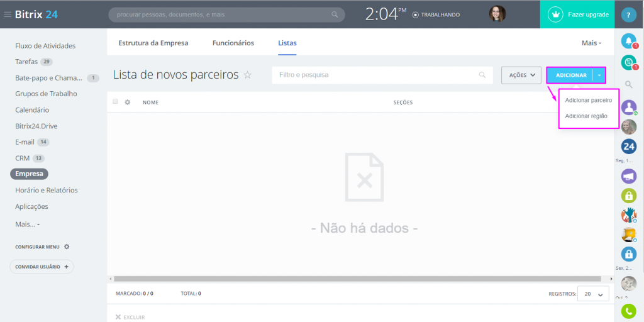The image size is (644, 322).
Task: Open Horário e Relatórios
Action: pyautogui.click(x=47, y=190)
